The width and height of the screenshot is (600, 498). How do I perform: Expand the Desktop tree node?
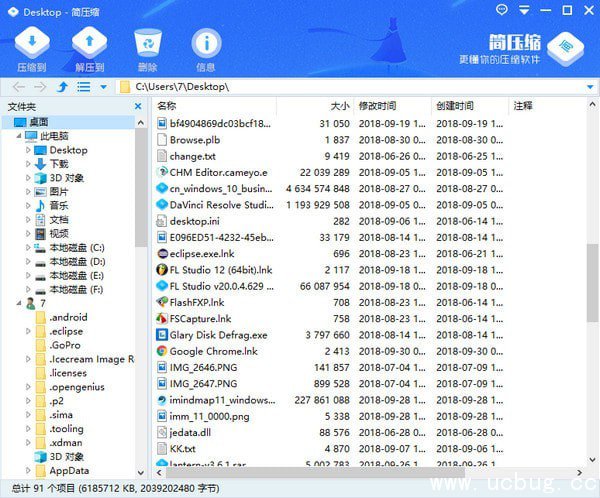[28, 150]
